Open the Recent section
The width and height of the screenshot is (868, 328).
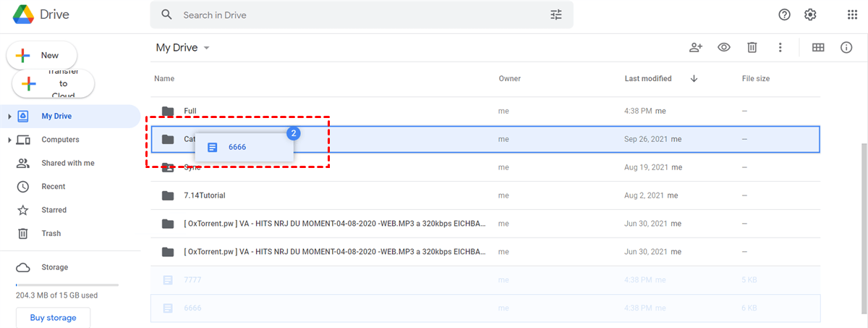pos(53,187)
